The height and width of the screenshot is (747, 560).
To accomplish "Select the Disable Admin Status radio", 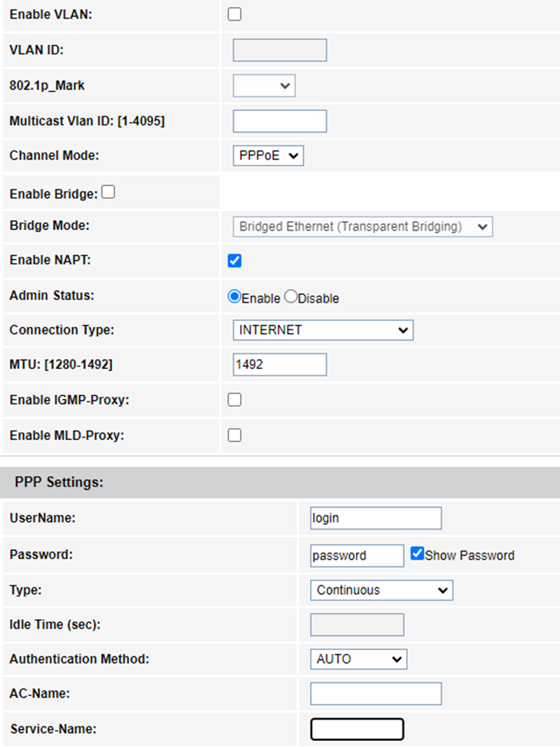I will (x=291, y=298).
